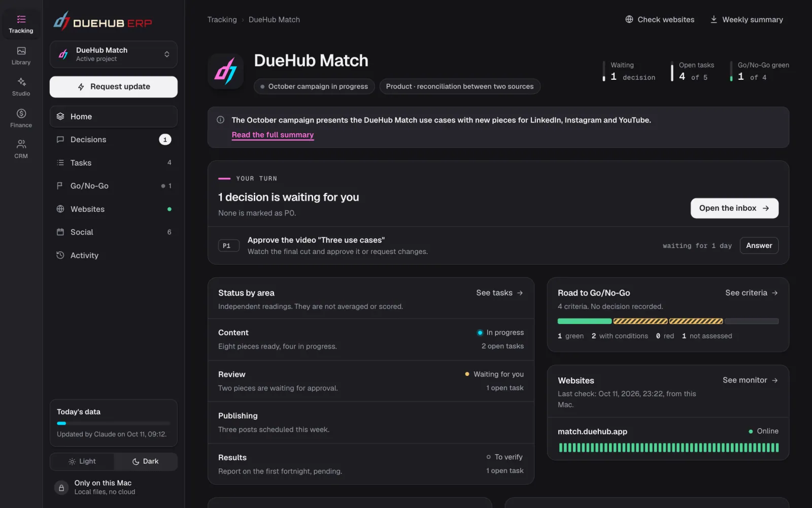Click the DueHub ERP logo

103,21
